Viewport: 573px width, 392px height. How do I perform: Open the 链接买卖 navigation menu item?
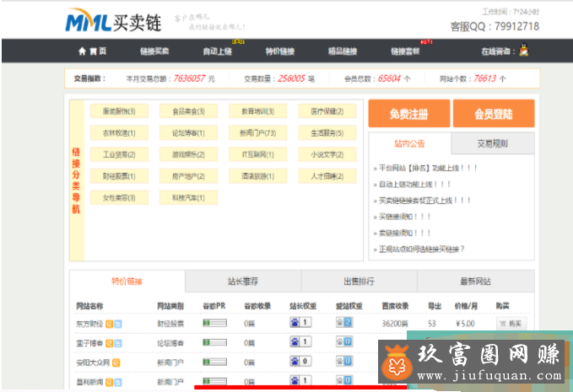coord(154,51)
